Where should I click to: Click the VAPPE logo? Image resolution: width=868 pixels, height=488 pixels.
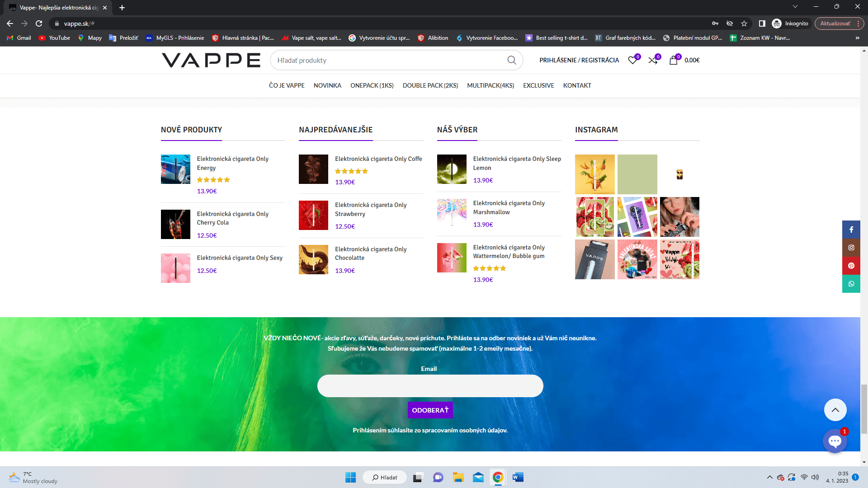pyautogui.click(x=211, y=60)
